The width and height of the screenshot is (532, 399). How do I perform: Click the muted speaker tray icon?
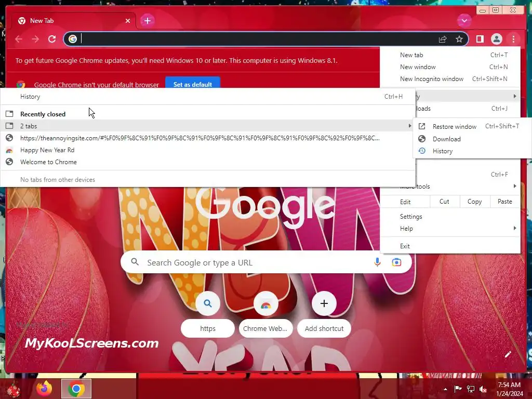483,389
